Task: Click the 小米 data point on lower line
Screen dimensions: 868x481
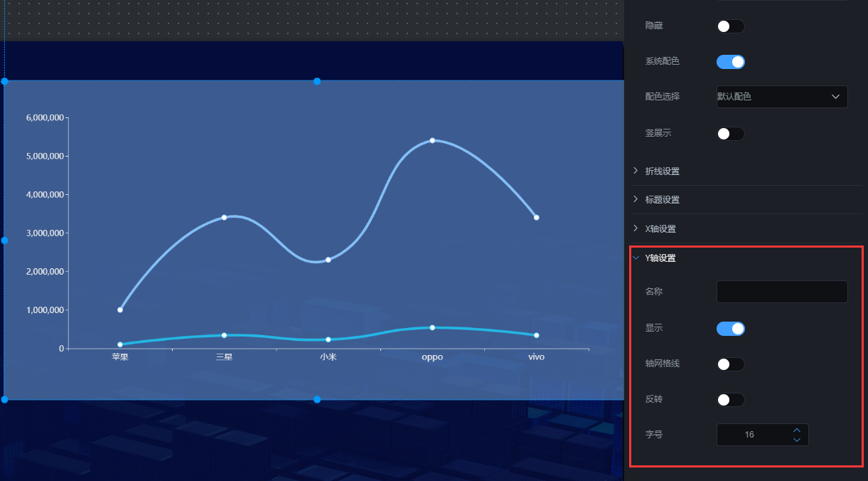Action: coord(328,339)
